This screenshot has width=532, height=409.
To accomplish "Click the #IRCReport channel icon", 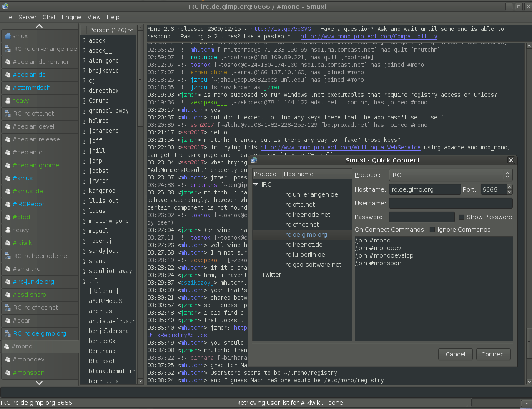I will point(8,204).
